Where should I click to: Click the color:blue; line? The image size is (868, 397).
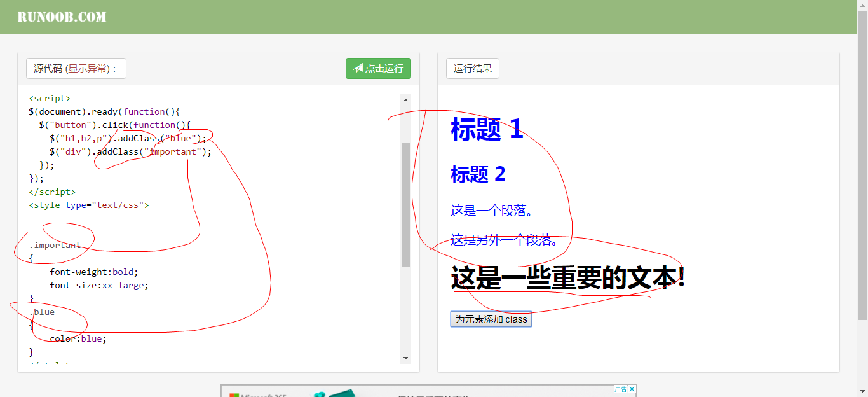pyautogui.click(x=78, y=339)
